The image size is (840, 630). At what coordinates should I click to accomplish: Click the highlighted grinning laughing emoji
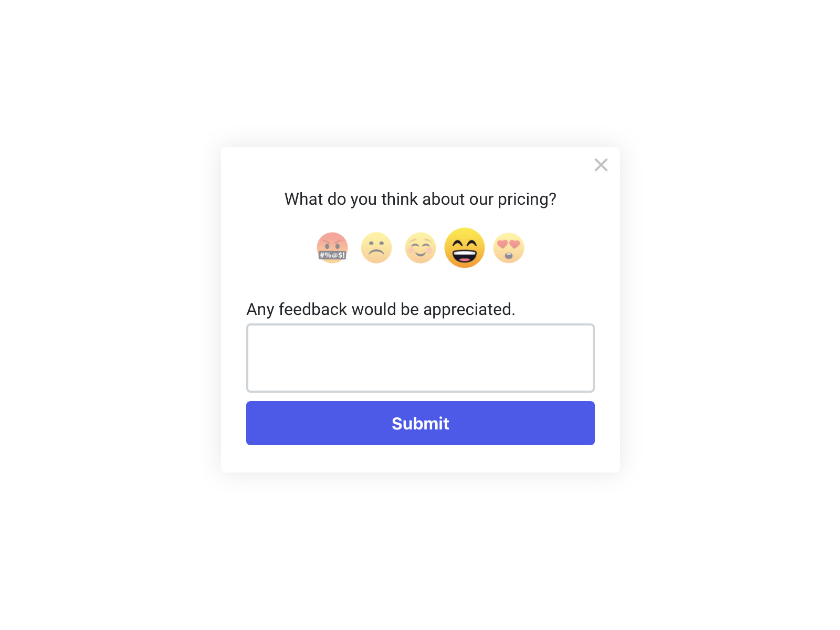tap(465, 248)
